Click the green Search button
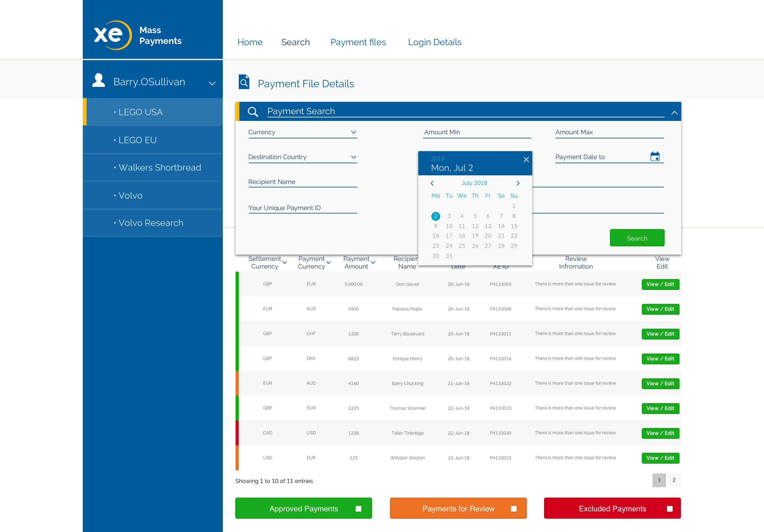 637,238
